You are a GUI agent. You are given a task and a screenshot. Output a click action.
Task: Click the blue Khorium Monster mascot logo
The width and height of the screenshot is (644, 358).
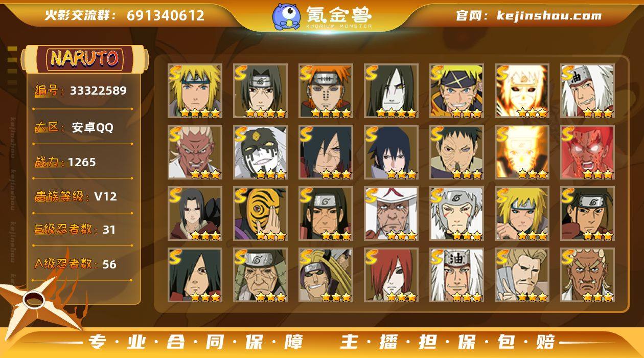pos(286,16)
